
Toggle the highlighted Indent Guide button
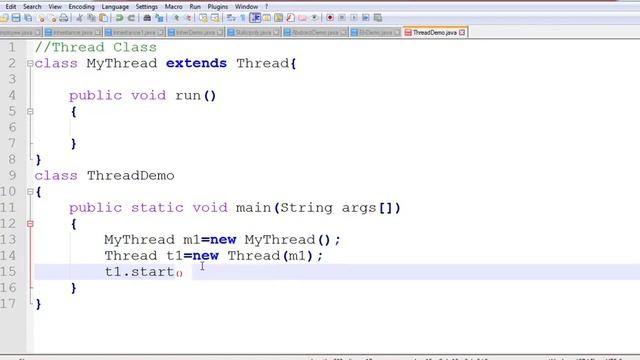pyautogui.click(x=255, y=18)
